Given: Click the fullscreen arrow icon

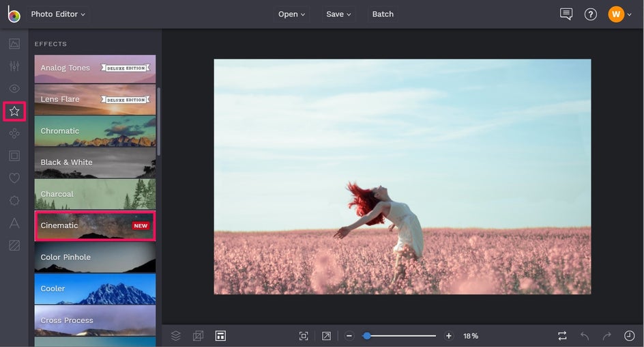Looking at the screenshot, I should tap(326, 336).
